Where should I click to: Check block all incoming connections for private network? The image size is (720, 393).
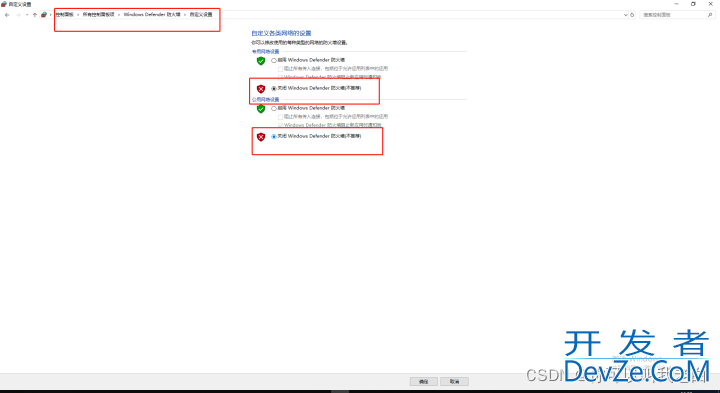click(281, 69)
